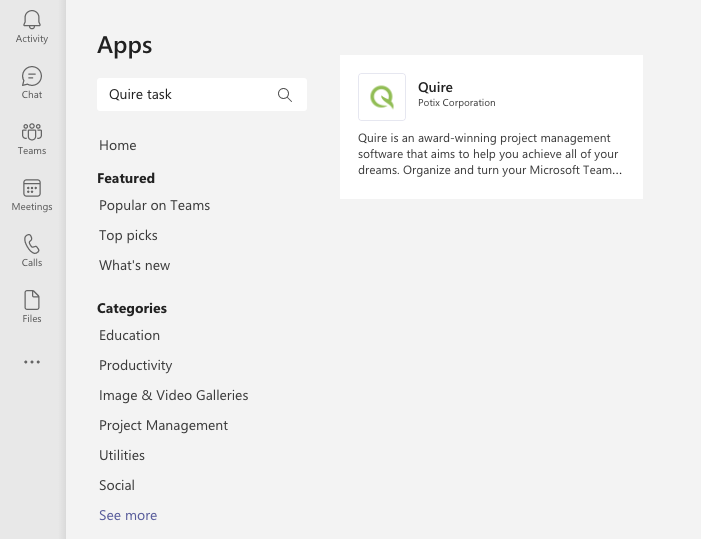The width and height of the screenshot is (701, 539).
Task: Choose Image & Video Galleries category
Action: (173, 395)
